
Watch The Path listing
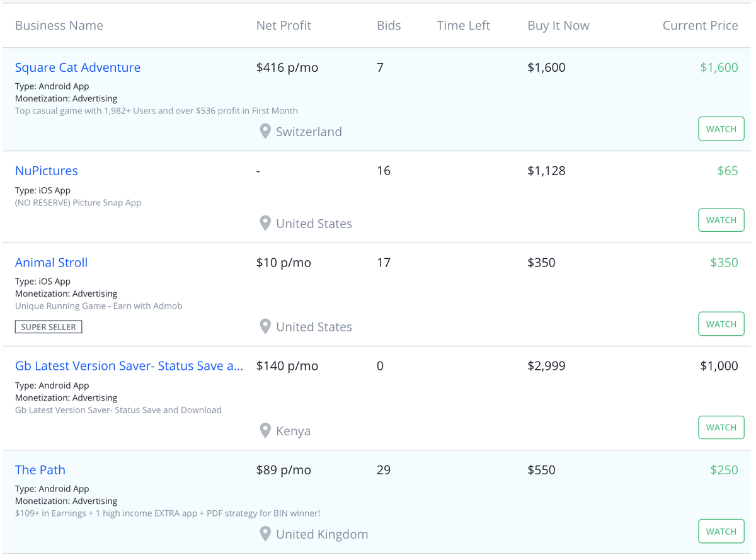[x=721, y=532]
